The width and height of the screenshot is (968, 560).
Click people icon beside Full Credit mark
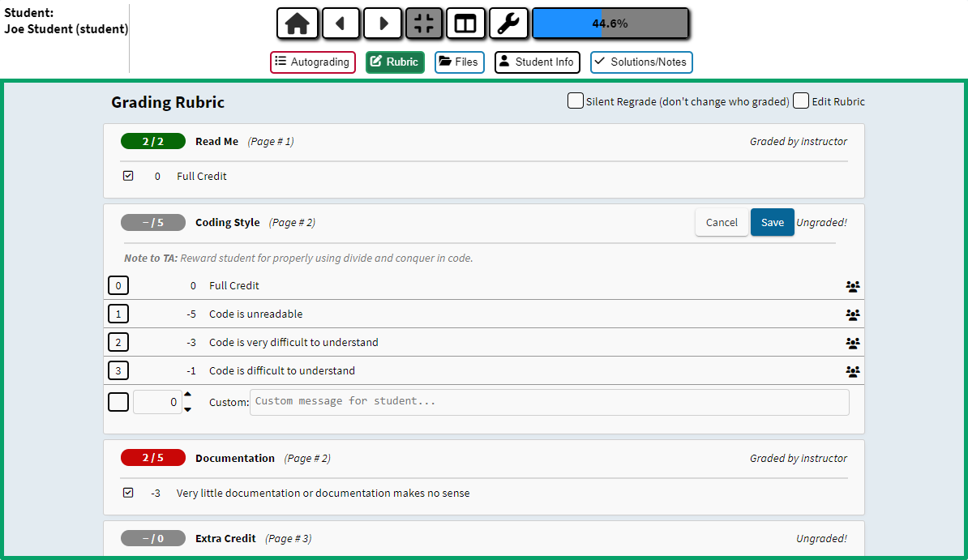click(x=853, y=286)
